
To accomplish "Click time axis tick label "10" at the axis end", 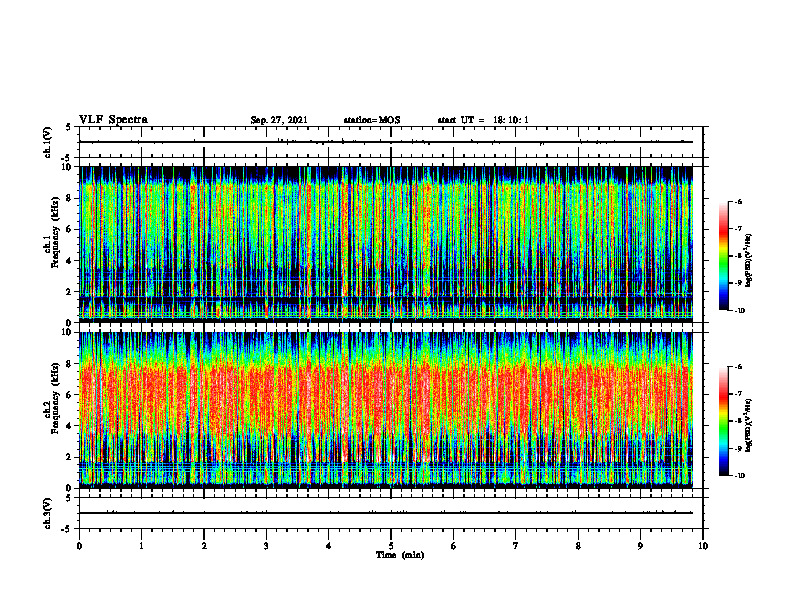I will coord(703,546).
